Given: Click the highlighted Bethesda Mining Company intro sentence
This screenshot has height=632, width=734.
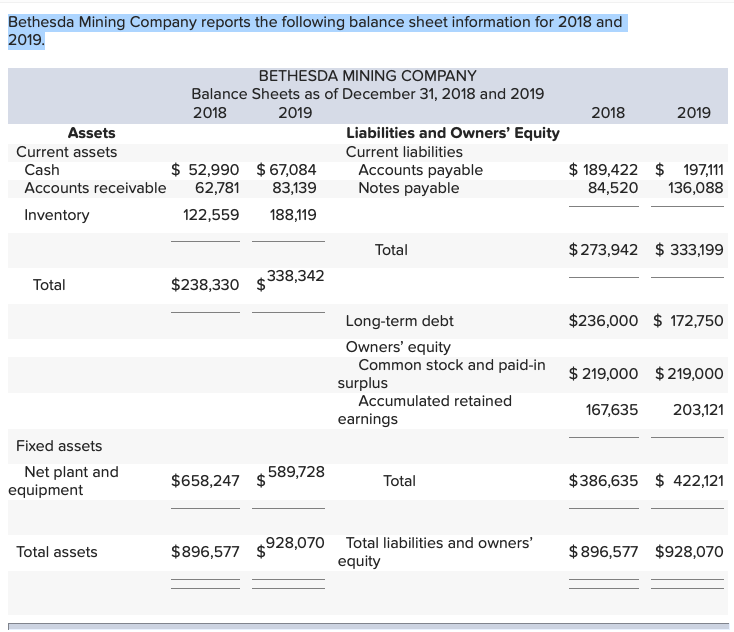Looking at the screenshot, I should (x=316, y=31).
